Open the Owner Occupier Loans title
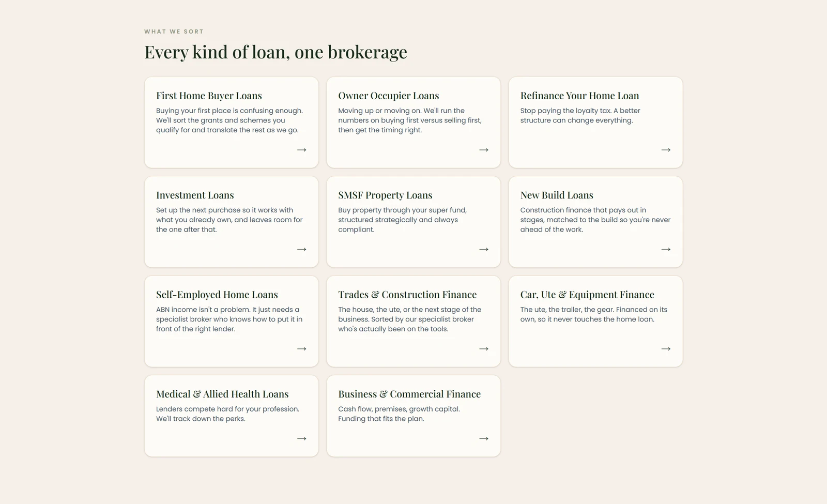The image size is (827, 504). point(389,96)
